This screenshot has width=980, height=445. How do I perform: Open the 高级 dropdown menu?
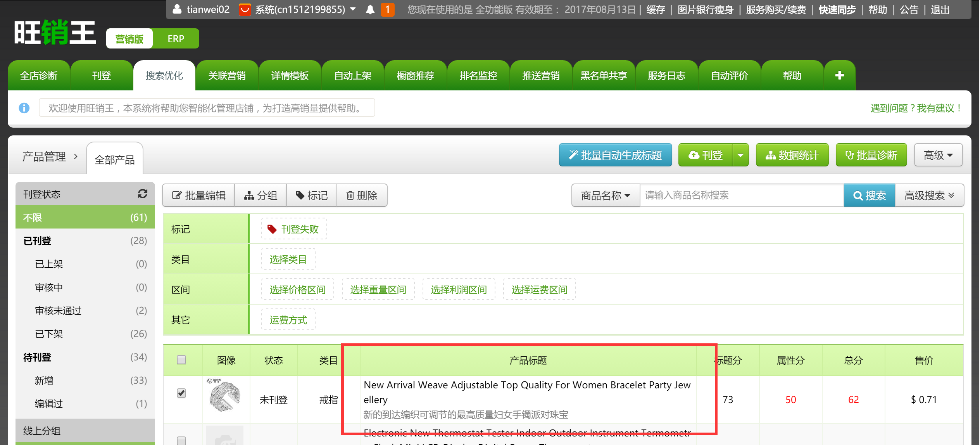coord(938,155)
